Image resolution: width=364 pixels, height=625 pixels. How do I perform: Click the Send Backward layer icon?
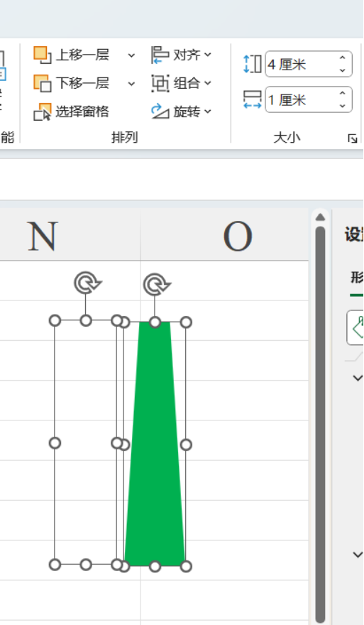(42, 83)
